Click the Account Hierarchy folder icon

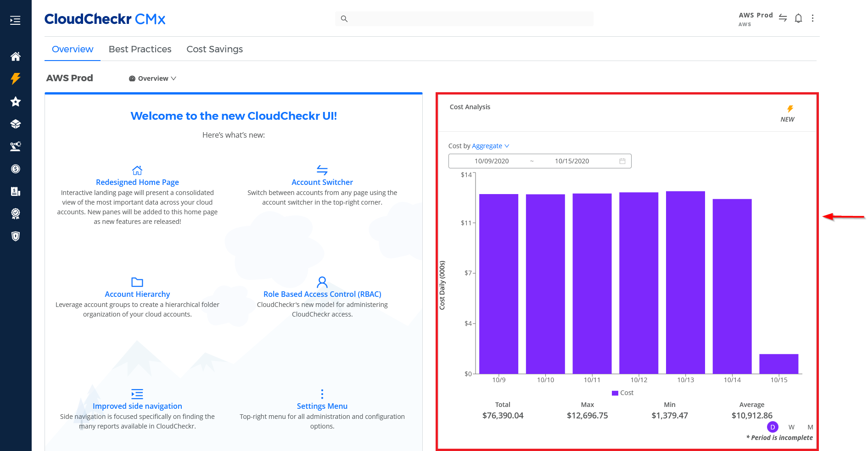[x=137, y=282]
